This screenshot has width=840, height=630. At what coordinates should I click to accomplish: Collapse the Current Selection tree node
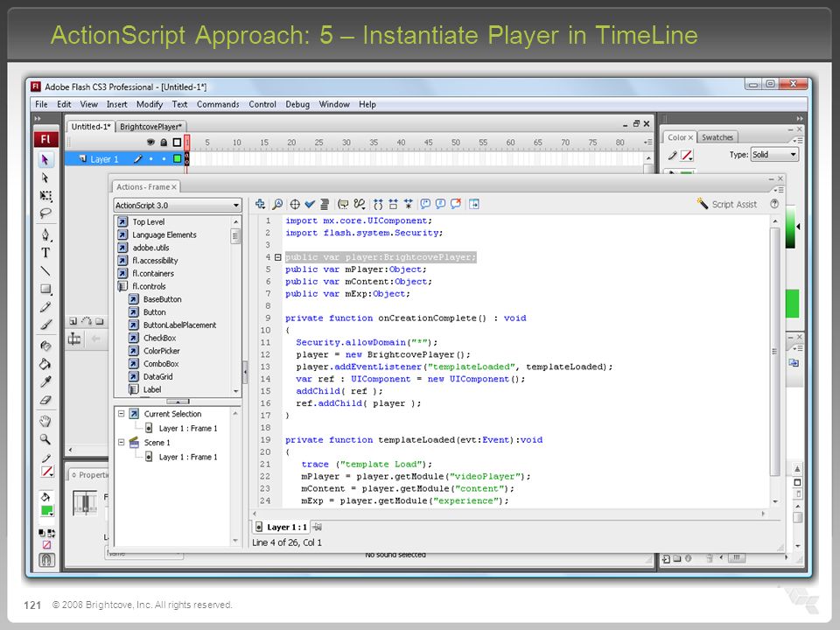pos(121,414)
